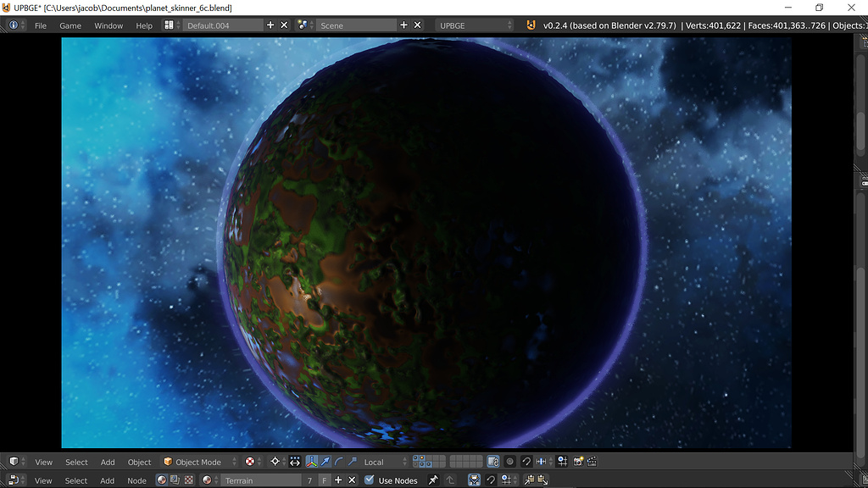Copy selected nodes to the clipboard

click(x=529, y=480)
